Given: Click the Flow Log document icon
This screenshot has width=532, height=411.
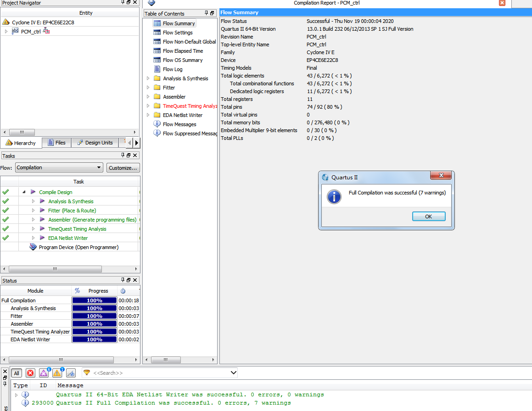Looking at the screenshot, I should (x=157, y=69).
